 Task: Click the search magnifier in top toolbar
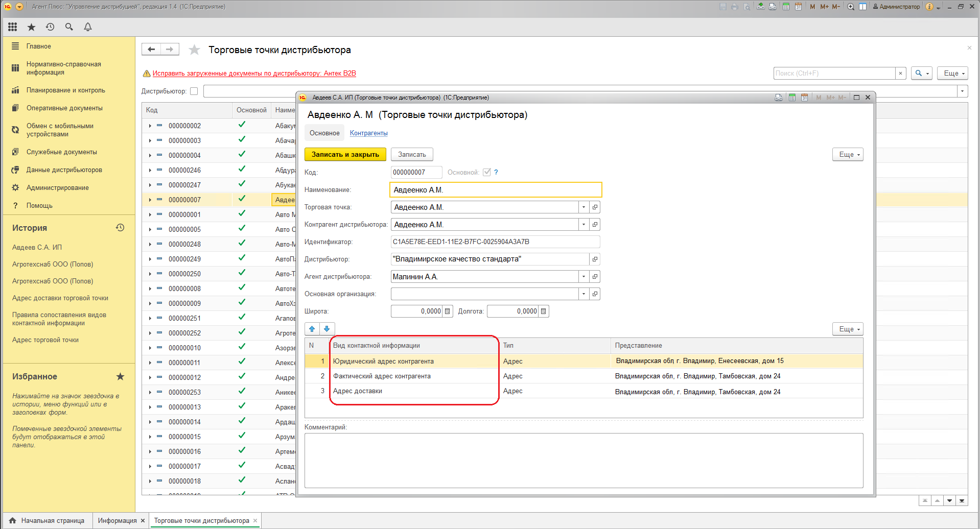click(69, 27)
